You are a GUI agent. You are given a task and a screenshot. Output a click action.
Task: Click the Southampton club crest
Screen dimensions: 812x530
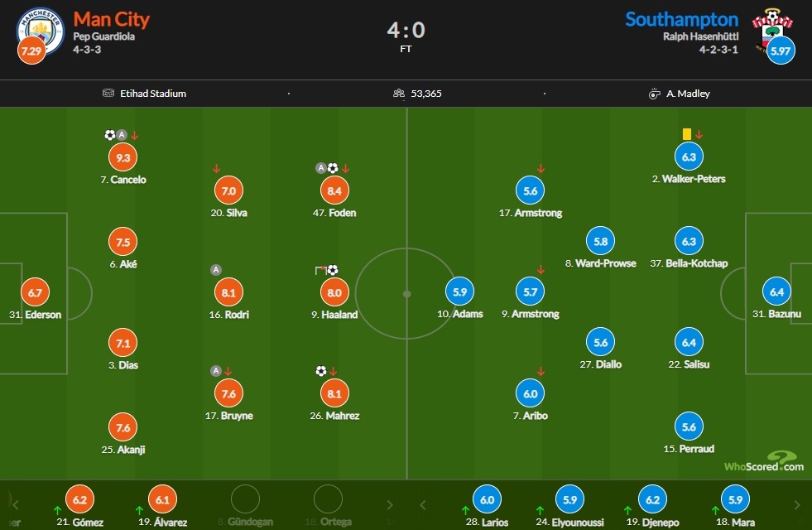pos(772,30)
